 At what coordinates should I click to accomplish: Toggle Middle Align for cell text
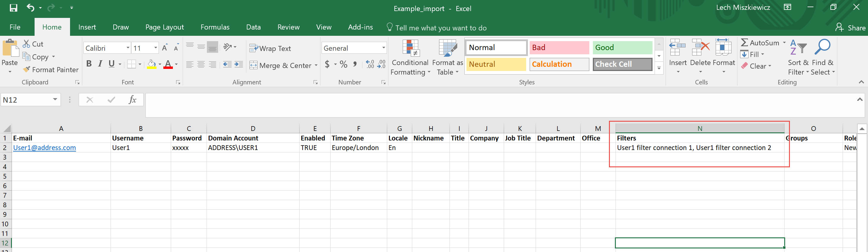201,47
